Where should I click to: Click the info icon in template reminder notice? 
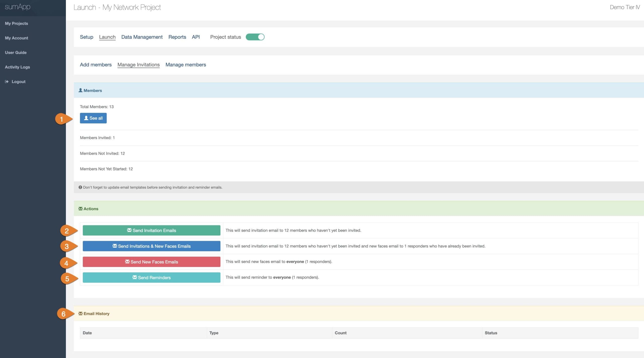(80, 187)
